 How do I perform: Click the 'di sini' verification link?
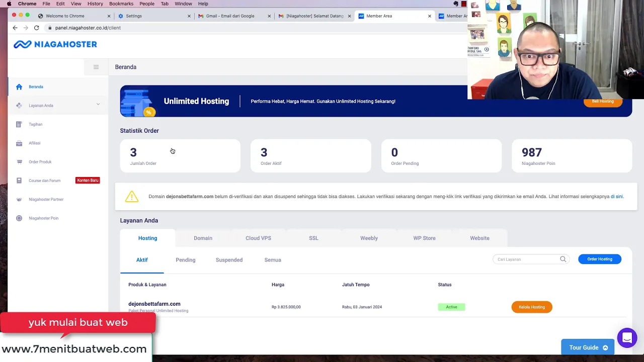coord(616,197)
